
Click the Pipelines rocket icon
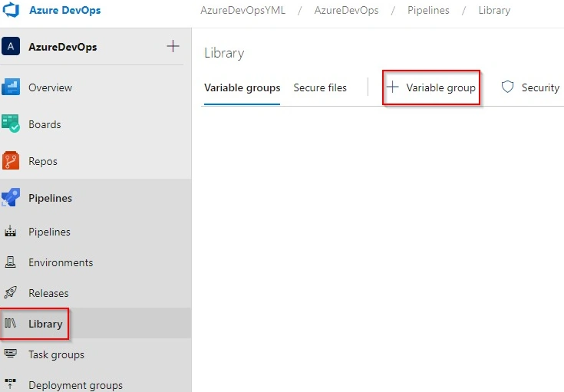pyautogui.click(x=11, y=197)
